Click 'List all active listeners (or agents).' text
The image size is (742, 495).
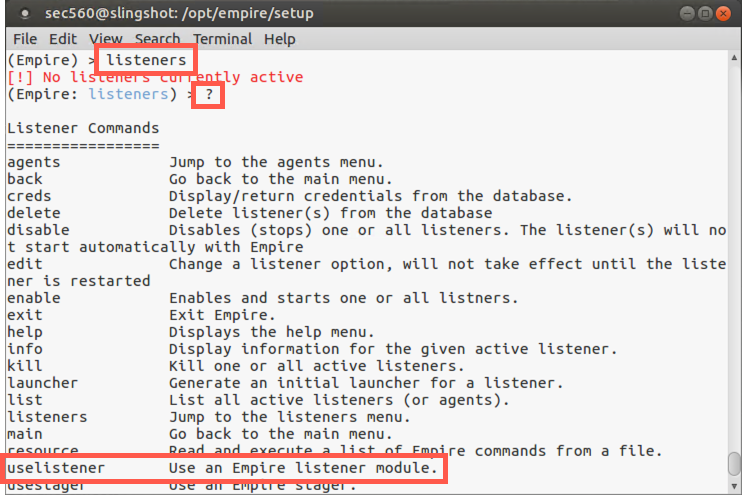(339, 400)
